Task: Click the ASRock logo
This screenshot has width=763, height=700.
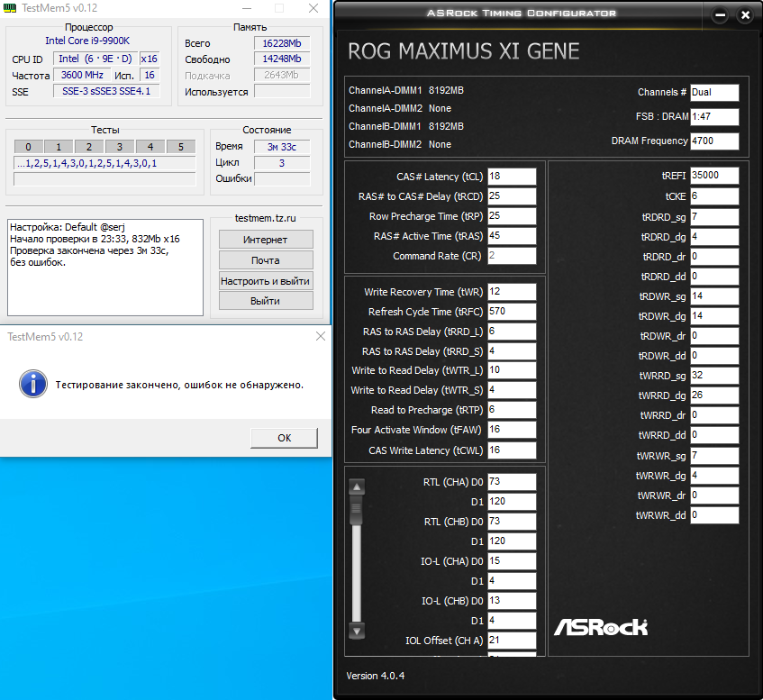Action: click(x=601, y=627)
